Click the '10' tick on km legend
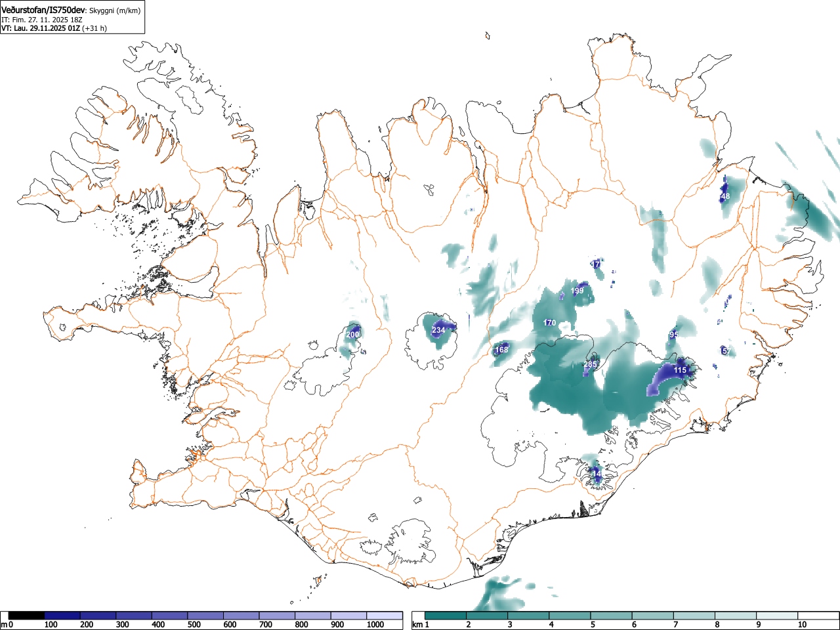Screen dimensions: 840x630 (x=802, y=625)
